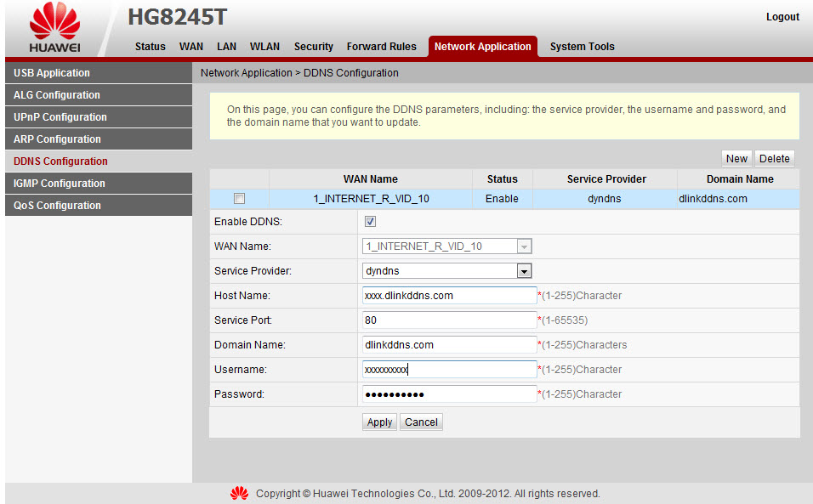The height and width of the screenshot is (504, 813).
Task: Open USB Application in sidebar
Action: coord(99,73)
